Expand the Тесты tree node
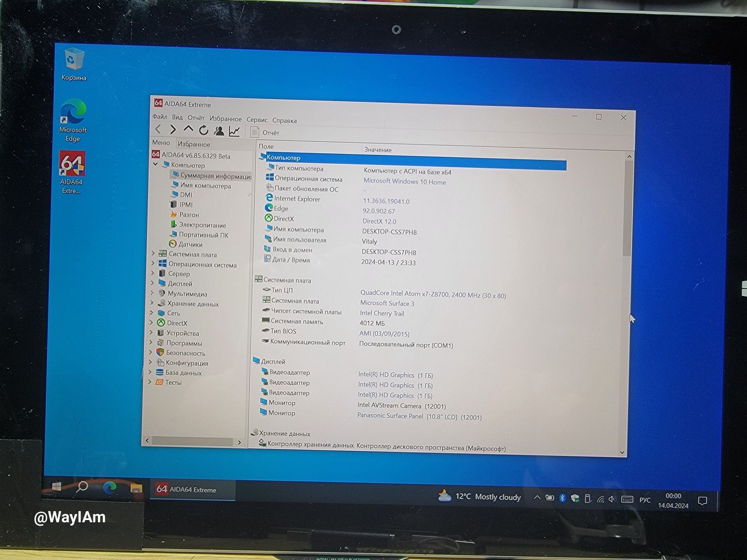The height and width of the screenshot is (560, 747). point(149,382)
